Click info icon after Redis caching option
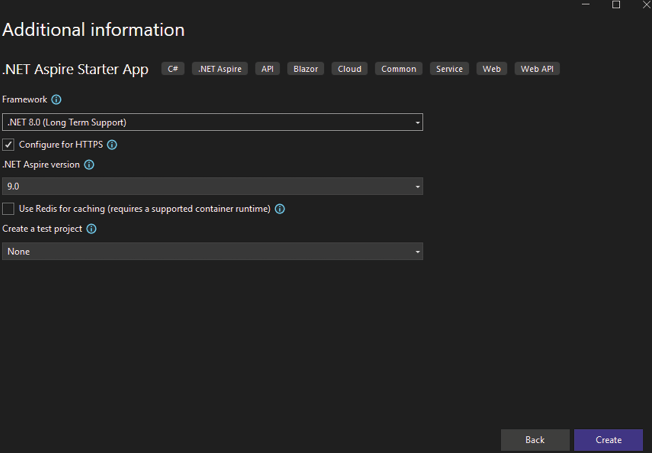 click(x=280, y=209)
